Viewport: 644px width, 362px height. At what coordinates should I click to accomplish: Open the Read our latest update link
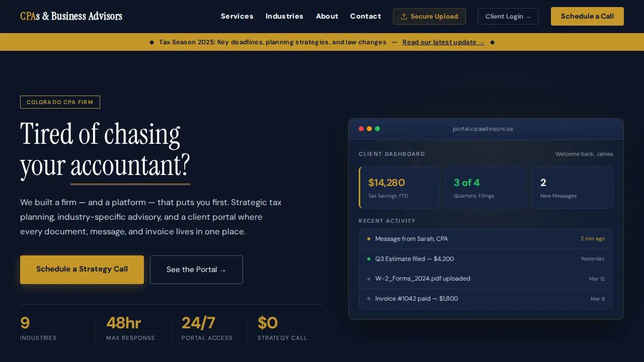click(x=443, y=42)
